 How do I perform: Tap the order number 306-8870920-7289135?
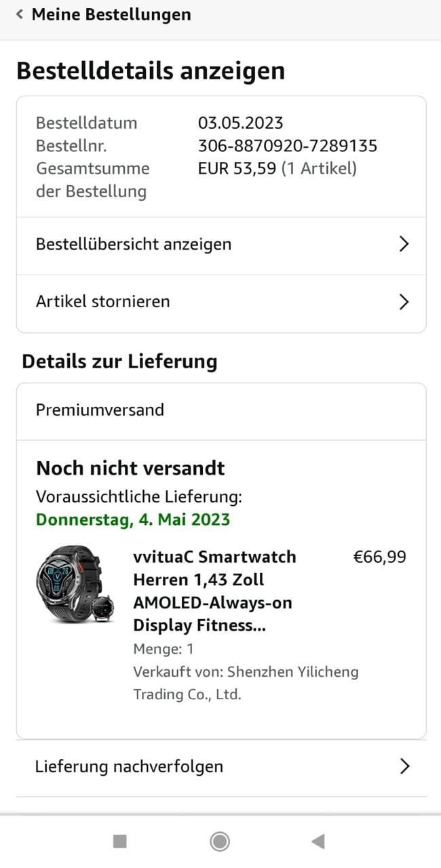288,146
